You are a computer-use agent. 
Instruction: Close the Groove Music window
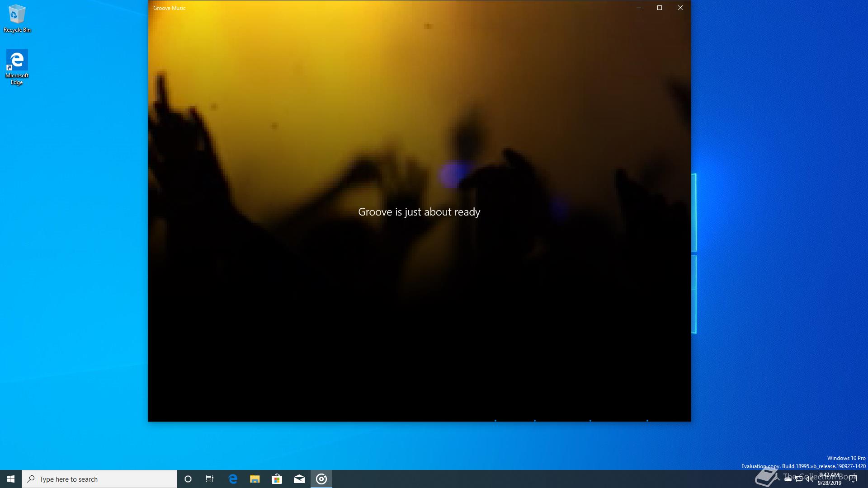tap(680, 8)
